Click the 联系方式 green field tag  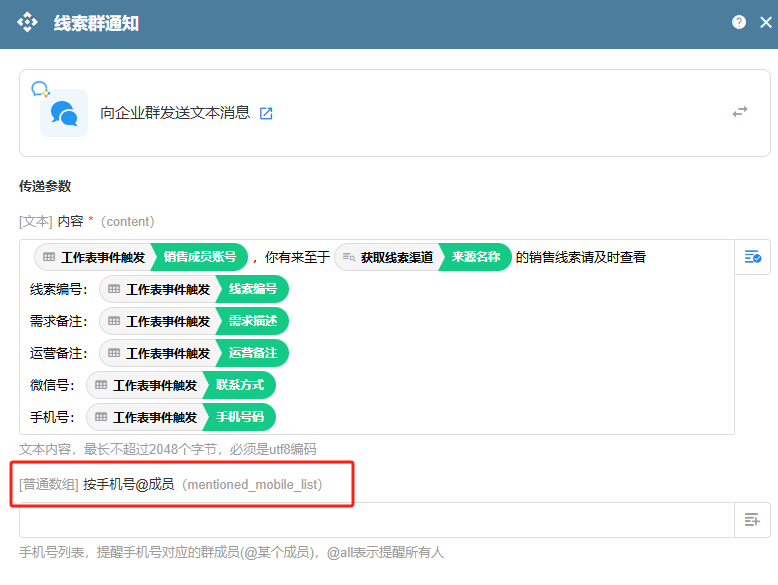point(240,385)
